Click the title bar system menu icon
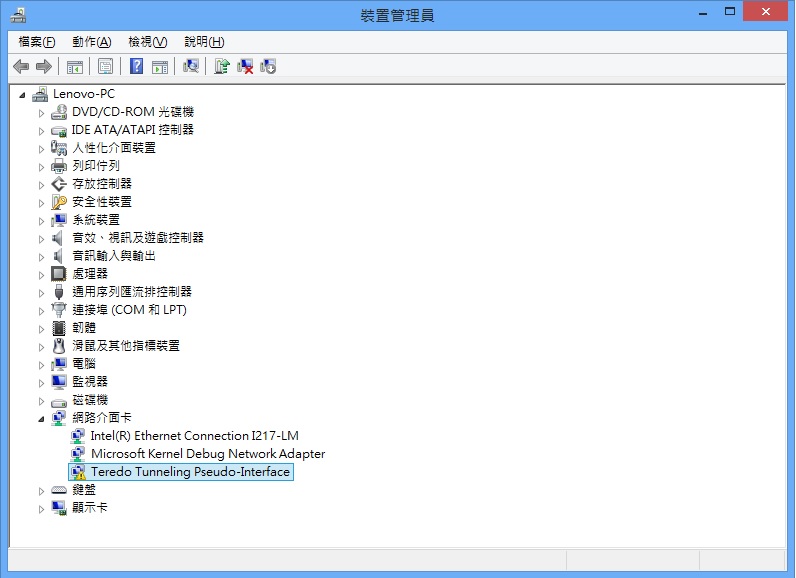The width and height of the screenshot is (796, 578). (18, 15)
